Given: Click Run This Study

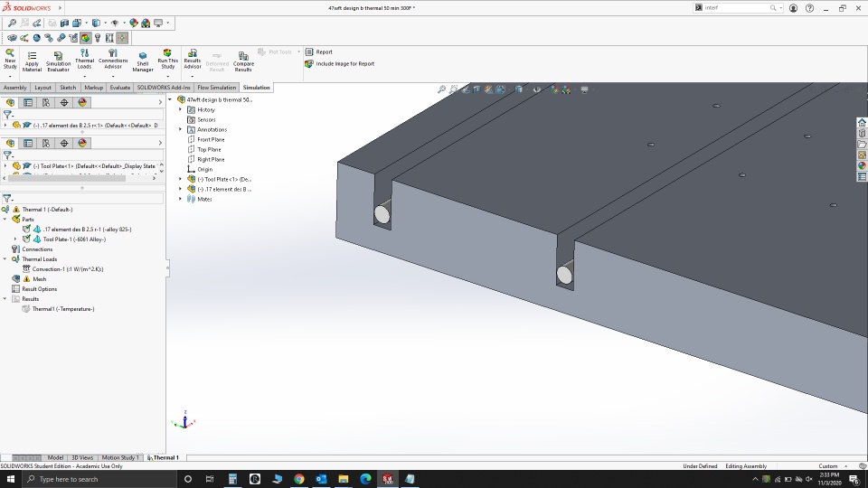Looking at the screenshot, I should 168,60.
